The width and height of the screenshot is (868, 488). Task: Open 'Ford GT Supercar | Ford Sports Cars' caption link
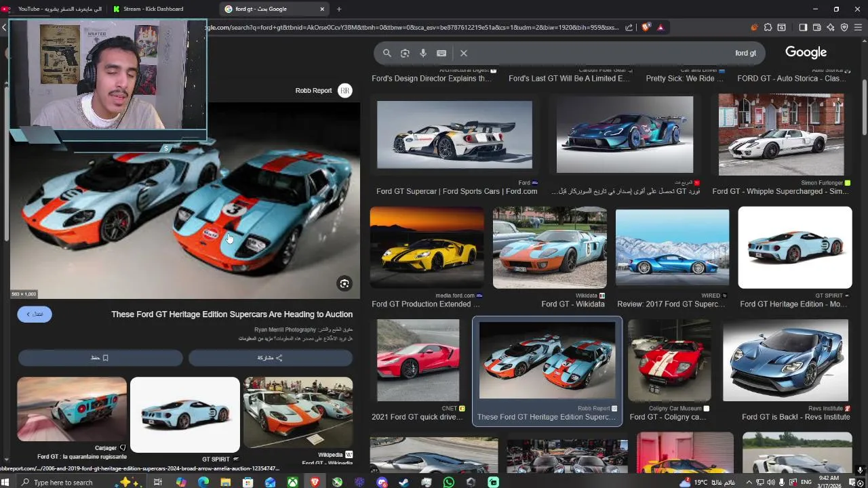(457, 192)
